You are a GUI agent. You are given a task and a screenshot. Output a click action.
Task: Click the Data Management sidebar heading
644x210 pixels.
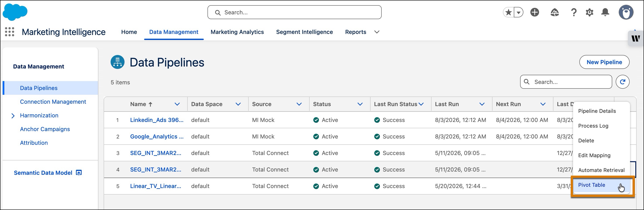(x=39, y=67)
